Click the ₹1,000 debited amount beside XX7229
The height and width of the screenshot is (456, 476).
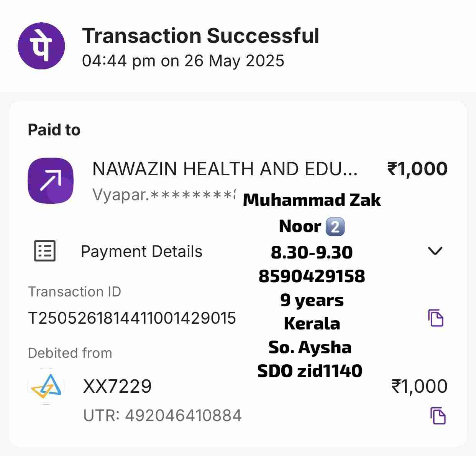[419, 386]
